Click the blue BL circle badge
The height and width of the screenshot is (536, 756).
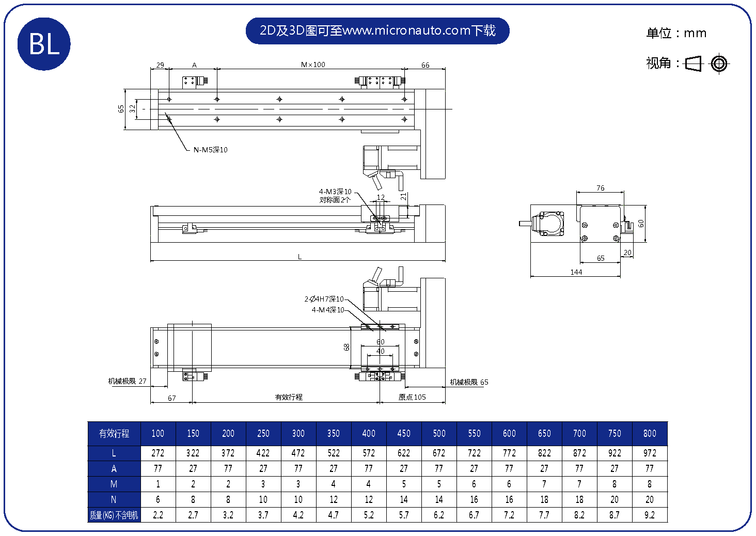(x=44, y=44)
